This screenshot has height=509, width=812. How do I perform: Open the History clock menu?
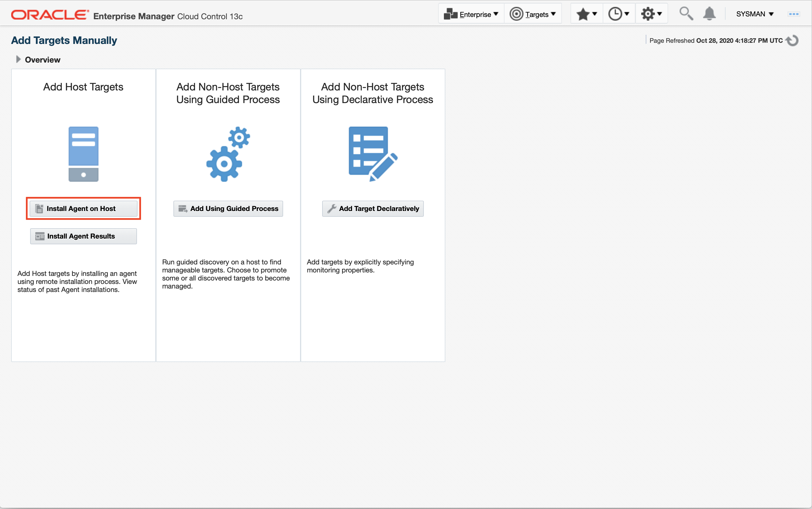tap(619, 14)
